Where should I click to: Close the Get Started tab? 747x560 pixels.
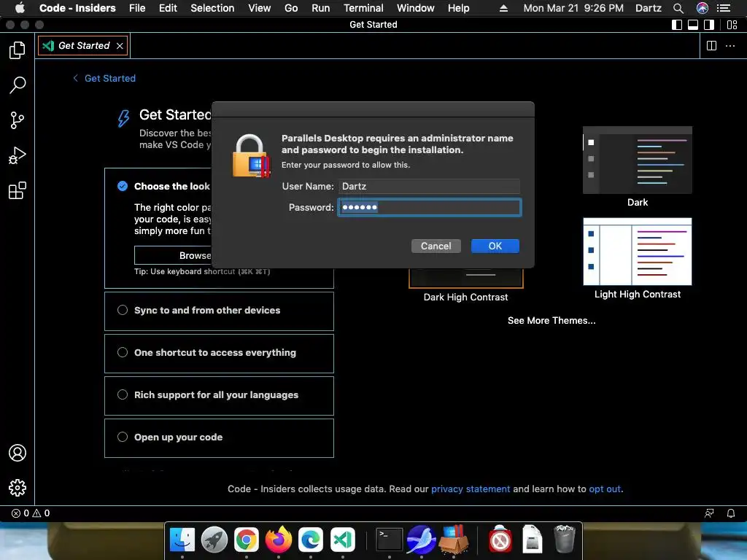click(x=120, y=46)
